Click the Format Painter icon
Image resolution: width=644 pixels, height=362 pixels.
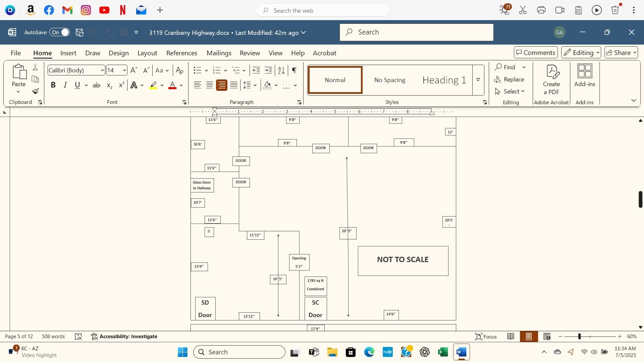[x=36, y=91]
